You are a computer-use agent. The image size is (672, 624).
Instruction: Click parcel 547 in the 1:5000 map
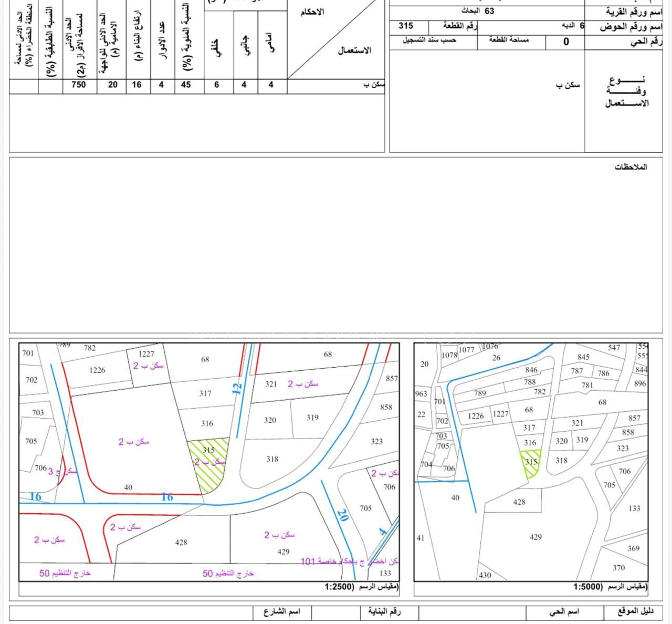614,348
